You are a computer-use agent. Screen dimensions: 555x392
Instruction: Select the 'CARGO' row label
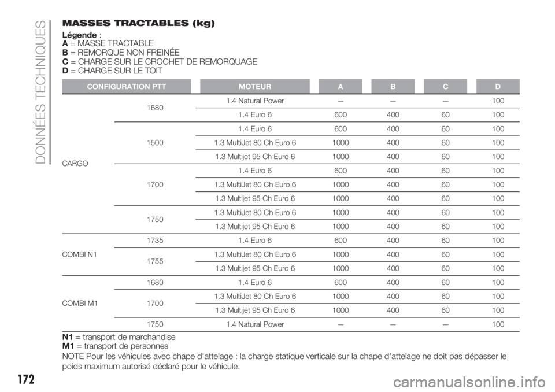(x=75, y=164)
